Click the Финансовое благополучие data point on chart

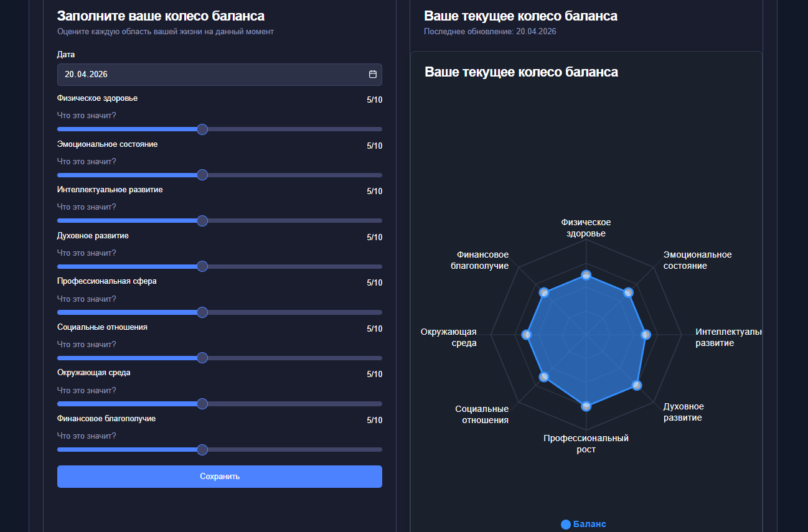(x=543, y=292)
